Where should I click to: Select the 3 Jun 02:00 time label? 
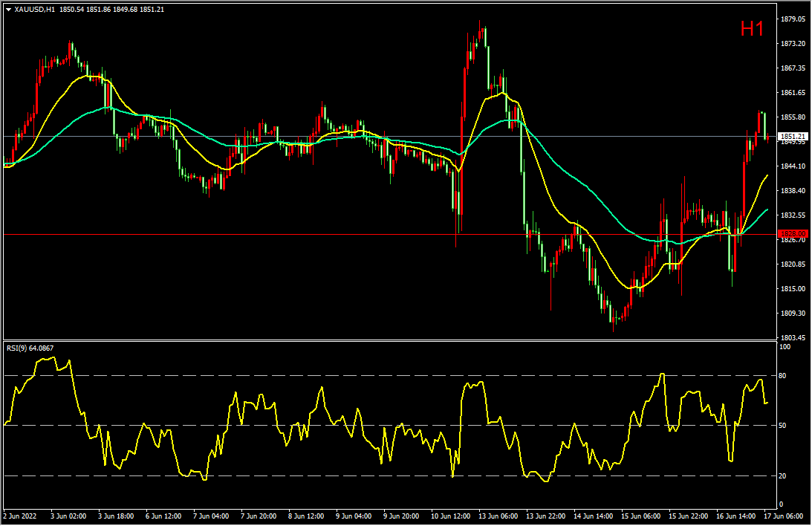click(68, 516)
